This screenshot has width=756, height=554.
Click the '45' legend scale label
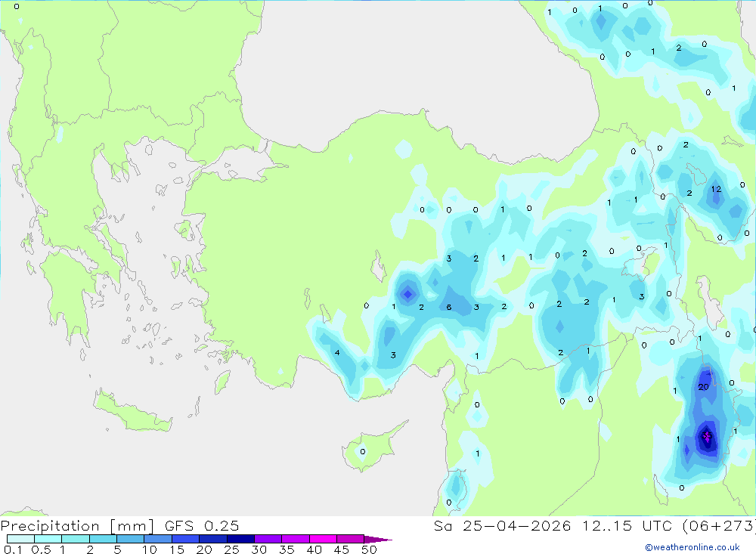pos(342,549)
